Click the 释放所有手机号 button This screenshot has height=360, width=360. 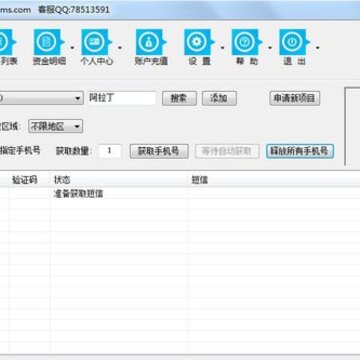[300, 151]
